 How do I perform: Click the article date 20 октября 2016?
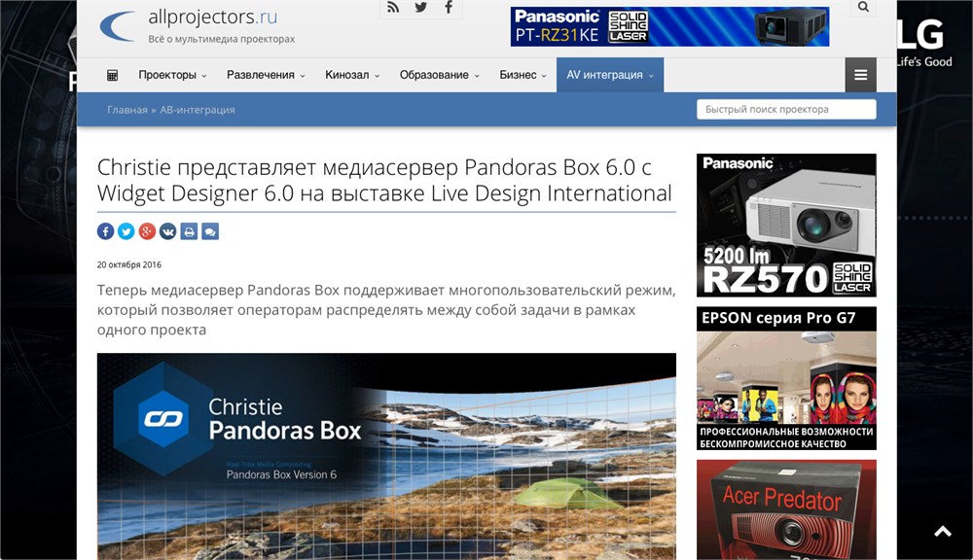coord(129,264)
